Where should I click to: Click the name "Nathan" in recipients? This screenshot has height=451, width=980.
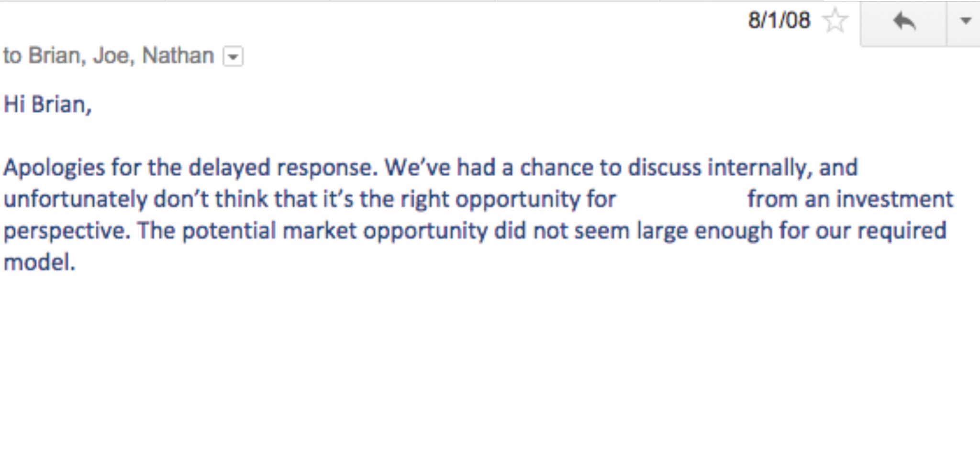(x=178, y=56)
